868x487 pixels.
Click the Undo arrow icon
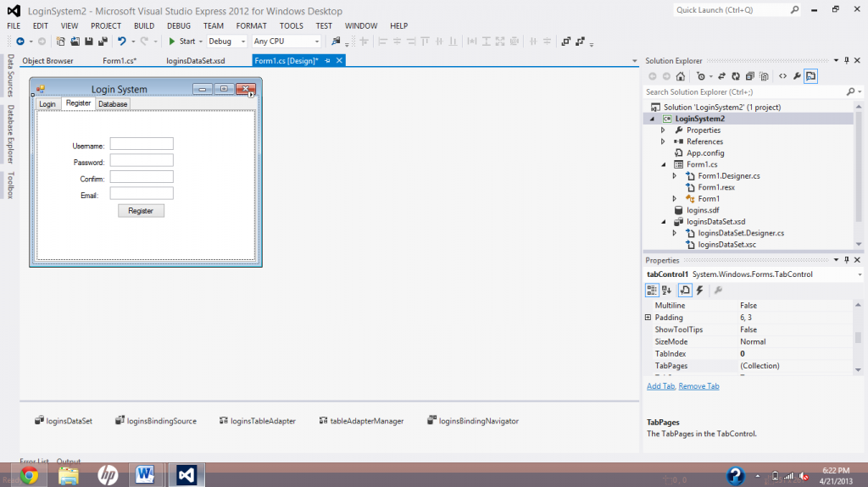point(122,42)
